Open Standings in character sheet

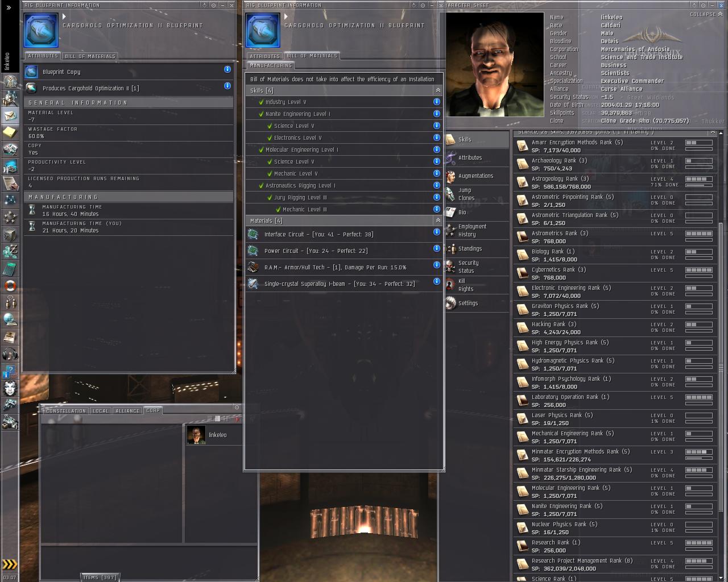coord(477,249)
